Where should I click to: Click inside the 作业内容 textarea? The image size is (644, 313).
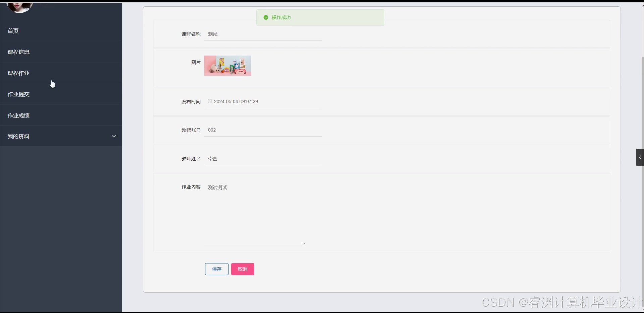254,213
